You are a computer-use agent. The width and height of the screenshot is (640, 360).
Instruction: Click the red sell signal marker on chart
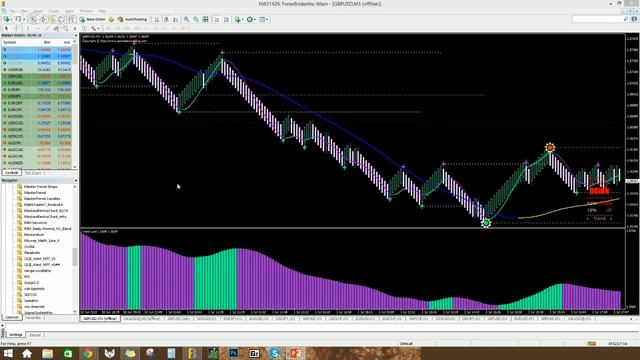point(550,147)
